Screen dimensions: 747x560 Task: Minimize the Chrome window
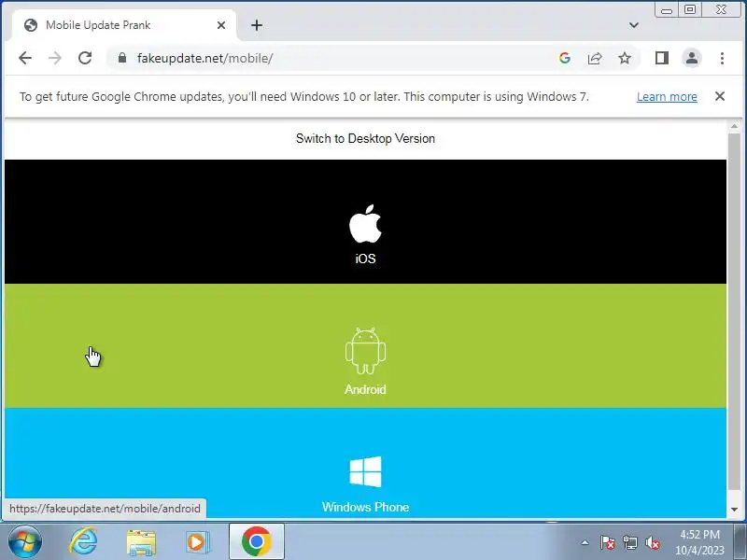coord(667,9)
